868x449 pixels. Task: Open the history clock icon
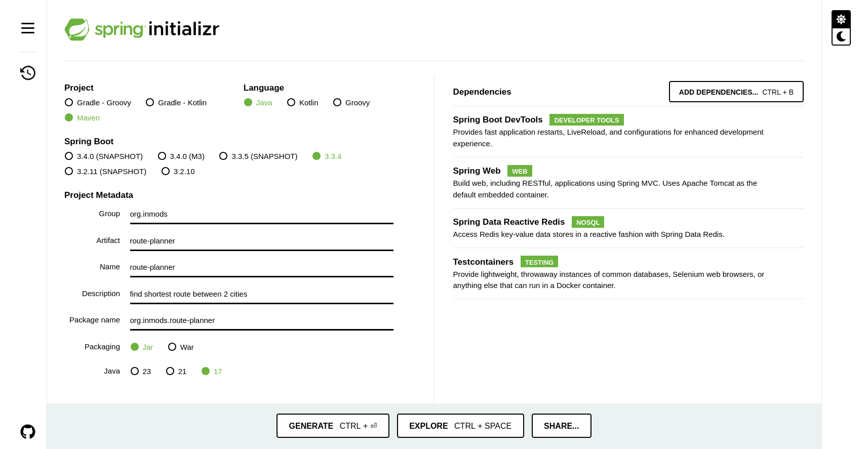[28, 73]
